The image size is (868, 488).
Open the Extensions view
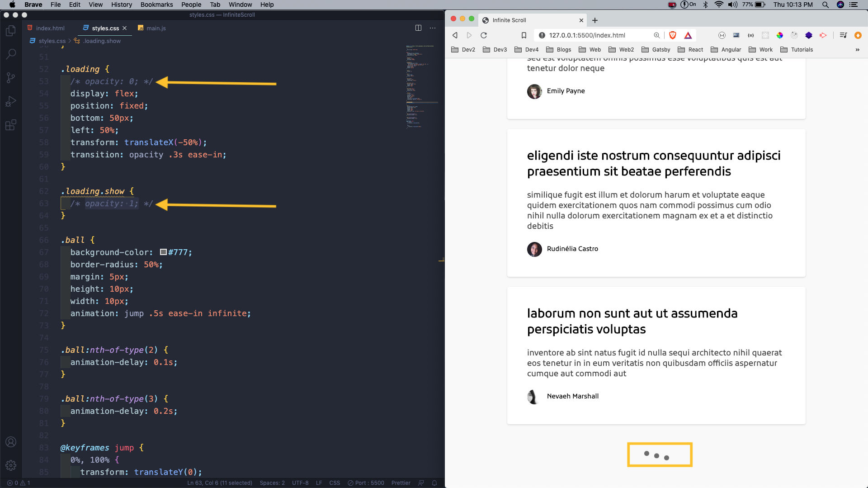[11, 125]
